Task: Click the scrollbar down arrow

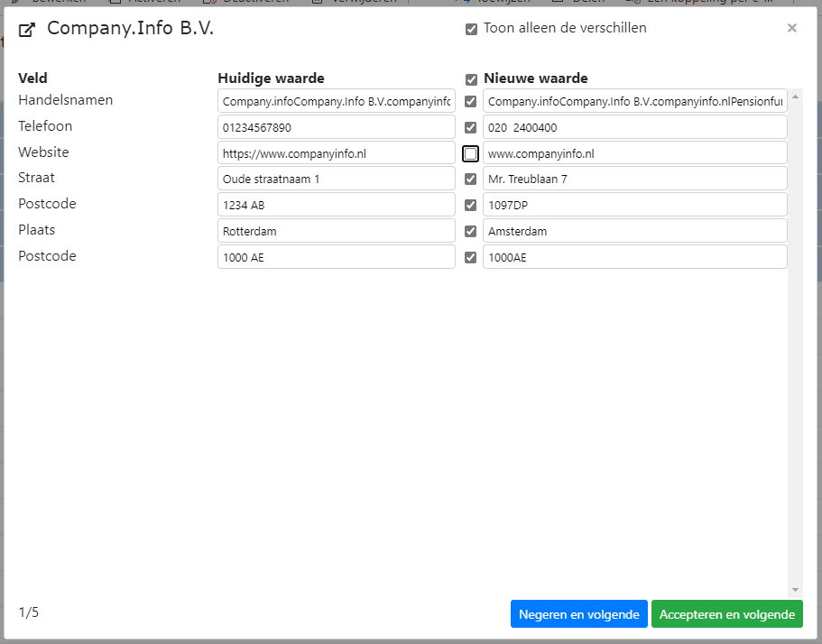Action: [x=795, y=589]
